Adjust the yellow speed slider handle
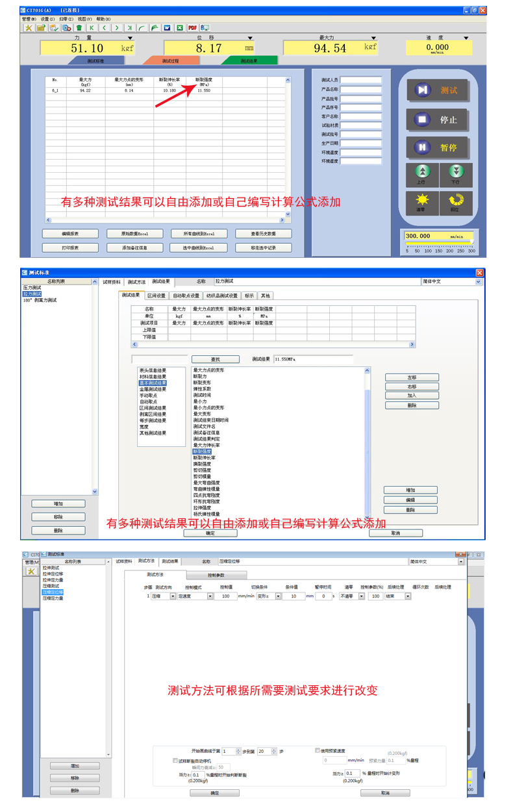Viewport: 513px width, 812px height. click(471, 242)
